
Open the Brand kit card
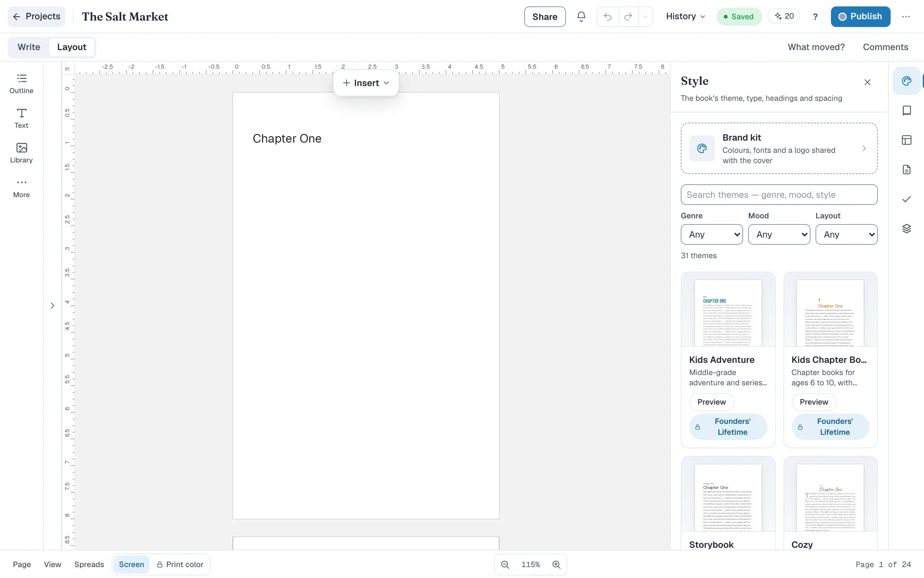[x=779, y=148]
